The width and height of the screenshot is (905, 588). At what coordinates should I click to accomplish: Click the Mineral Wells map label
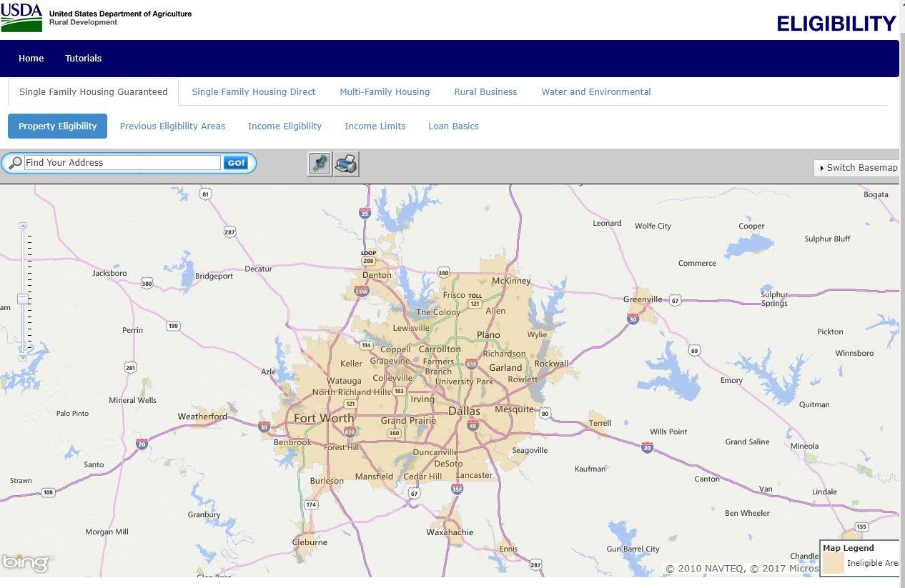[132, 400]
